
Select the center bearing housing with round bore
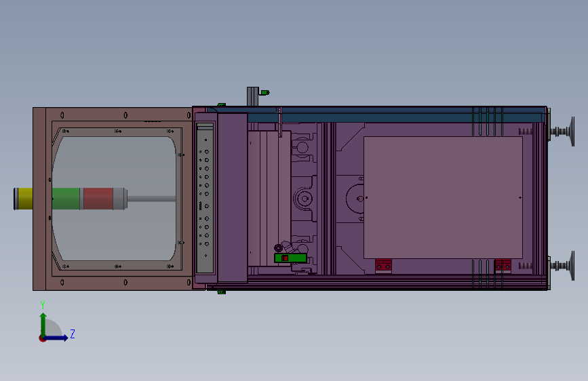(303, 199)
